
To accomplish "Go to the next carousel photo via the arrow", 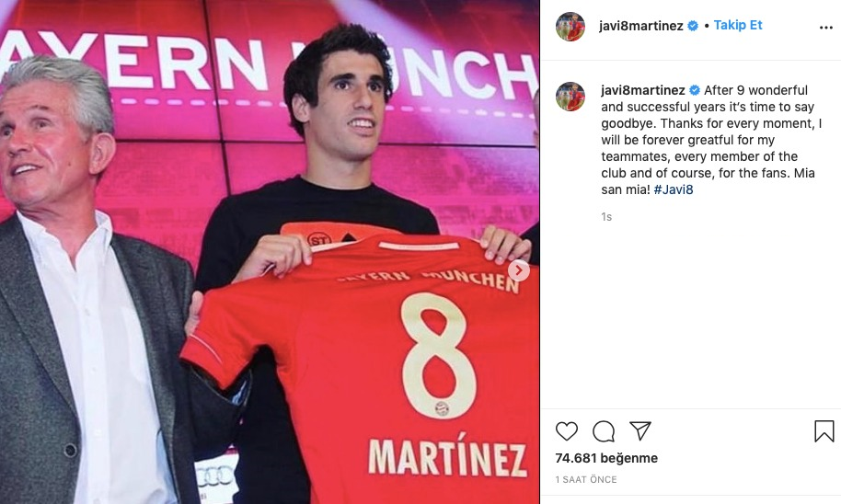I will point(519,270).
